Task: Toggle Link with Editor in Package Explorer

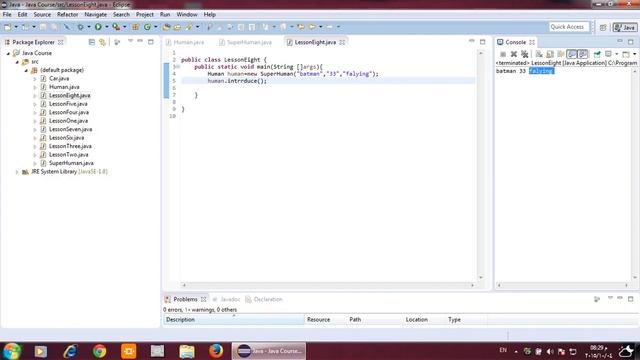Action: coord(102,42)
